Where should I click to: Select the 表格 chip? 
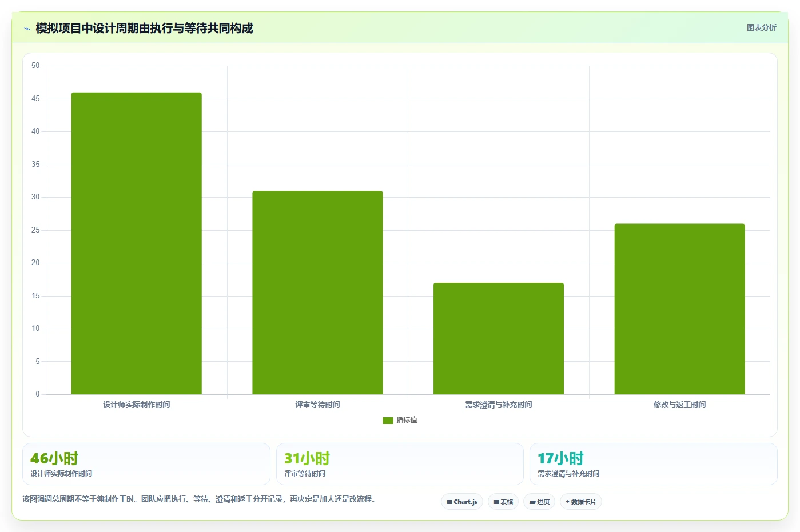point(503,502)
